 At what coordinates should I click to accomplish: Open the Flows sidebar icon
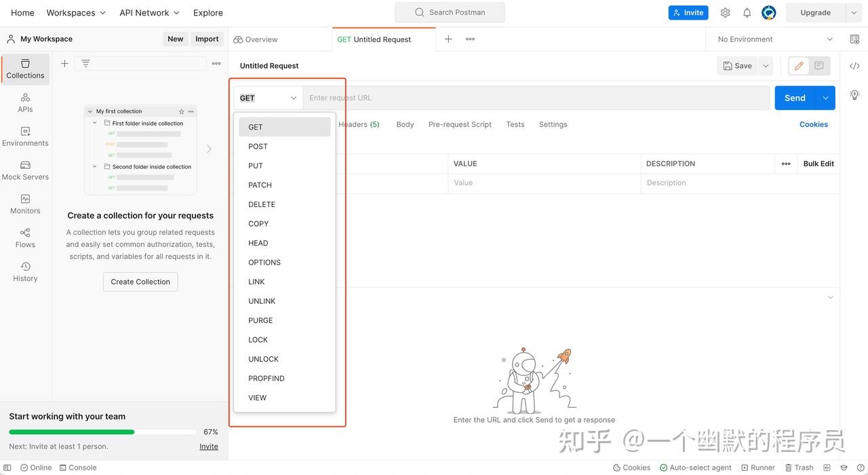[x=24, y=238]
